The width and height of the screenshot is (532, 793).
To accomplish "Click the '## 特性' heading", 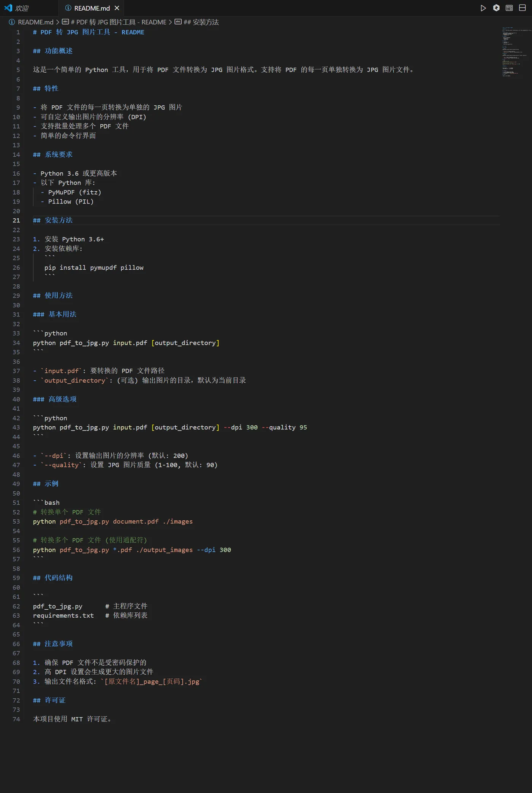I will click(46, 89).
